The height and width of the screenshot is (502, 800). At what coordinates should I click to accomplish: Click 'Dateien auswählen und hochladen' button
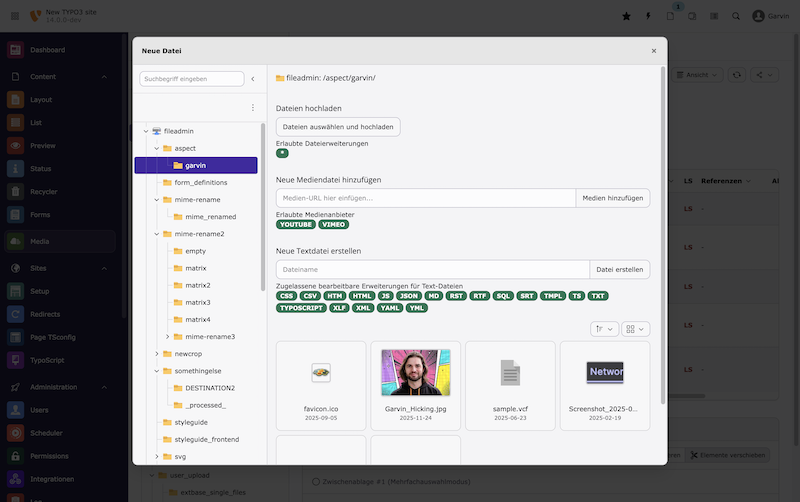(x=338, y=127)
